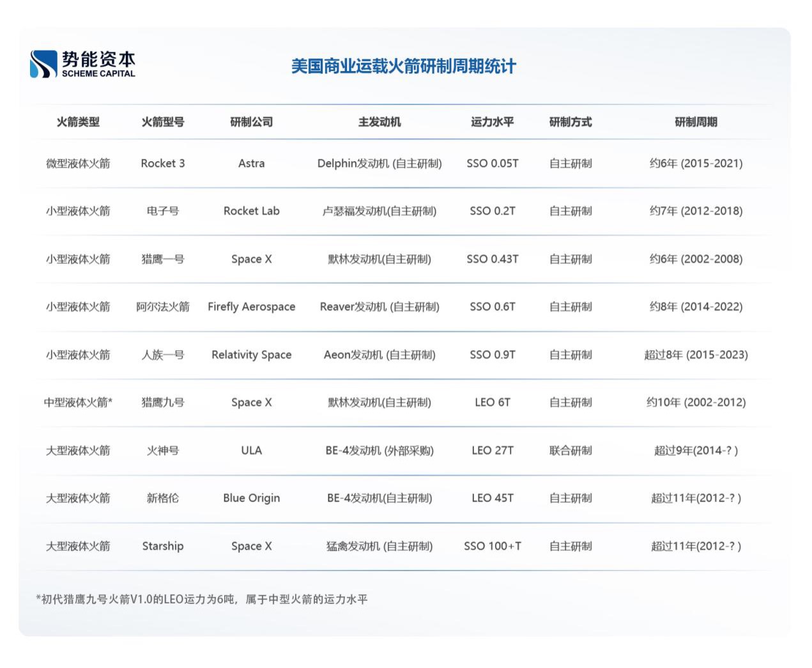
Task: Click 约6年 (2002-2008) cell
Action: [696, 259]
